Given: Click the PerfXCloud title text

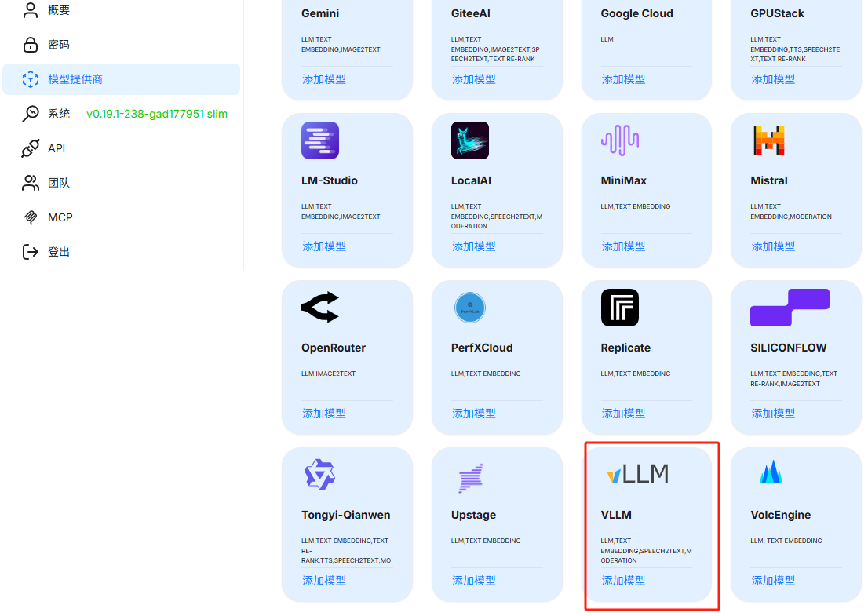Looking at the screenshot, I should (482, 348).
